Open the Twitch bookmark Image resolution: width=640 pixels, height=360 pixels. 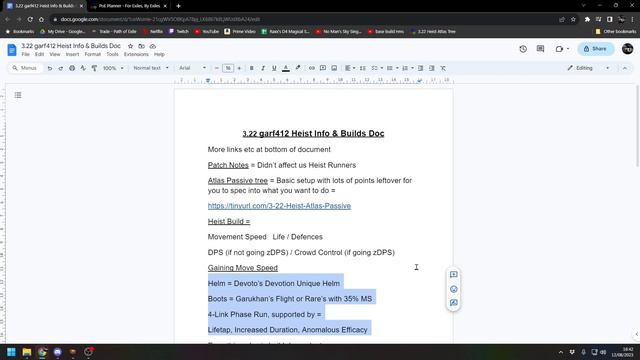179,31
